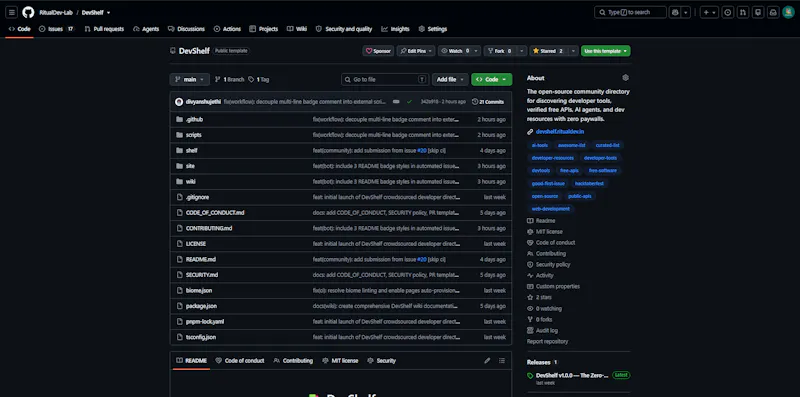Open the Watch notifications dropdown
Image resolution: width=800 pixels, height=397 pixels.
coord(460,51)
